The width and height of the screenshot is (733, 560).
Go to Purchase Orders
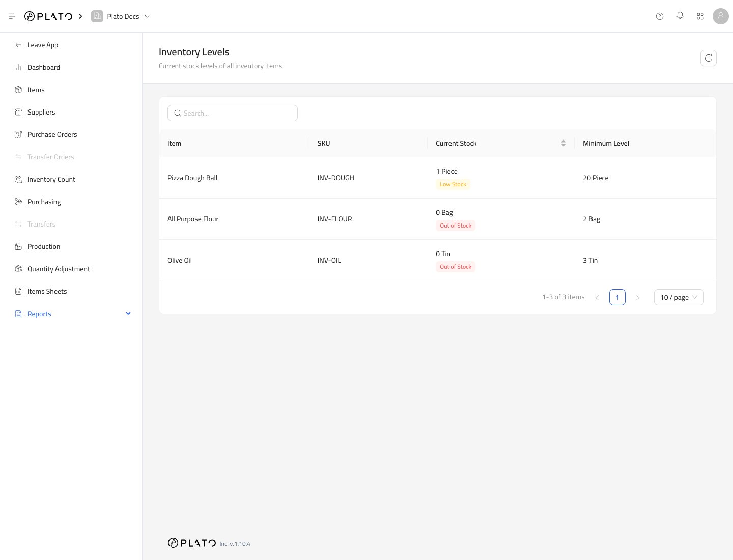click(x=52, y=134)
